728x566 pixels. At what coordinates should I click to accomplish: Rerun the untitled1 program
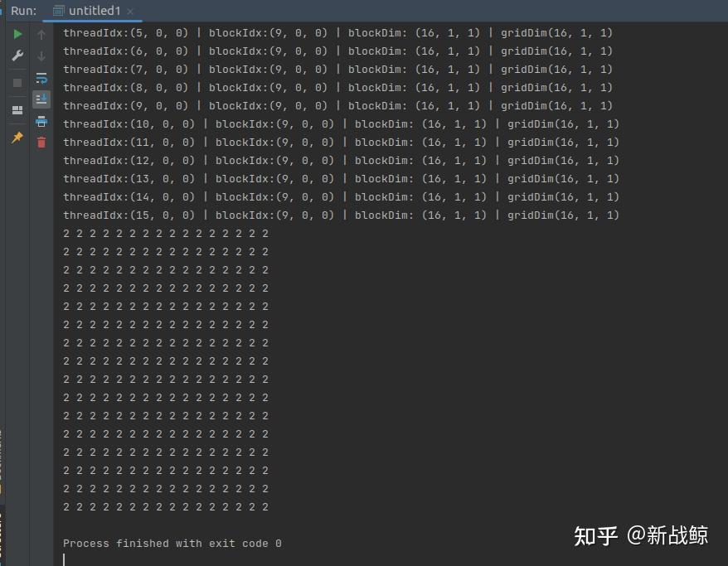point(17,34)
